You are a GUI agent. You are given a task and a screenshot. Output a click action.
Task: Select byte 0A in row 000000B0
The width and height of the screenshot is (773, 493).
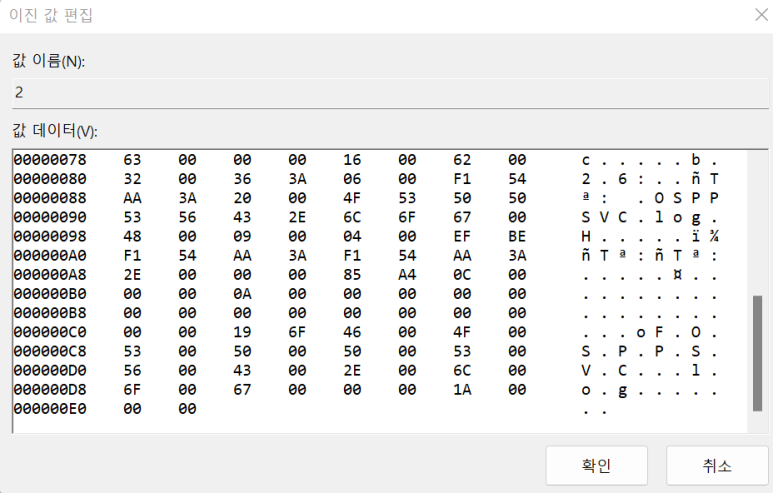242,294
